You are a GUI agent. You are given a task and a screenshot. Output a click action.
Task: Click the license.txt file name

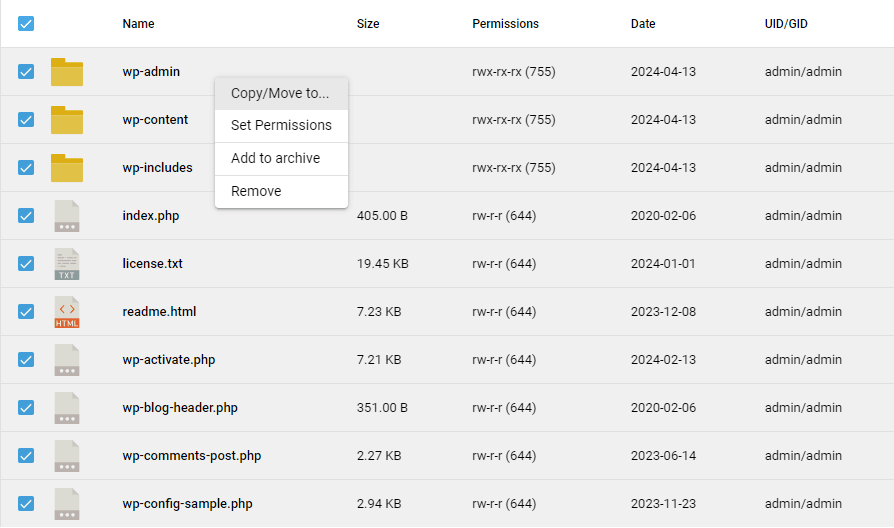tap(152, 263)
